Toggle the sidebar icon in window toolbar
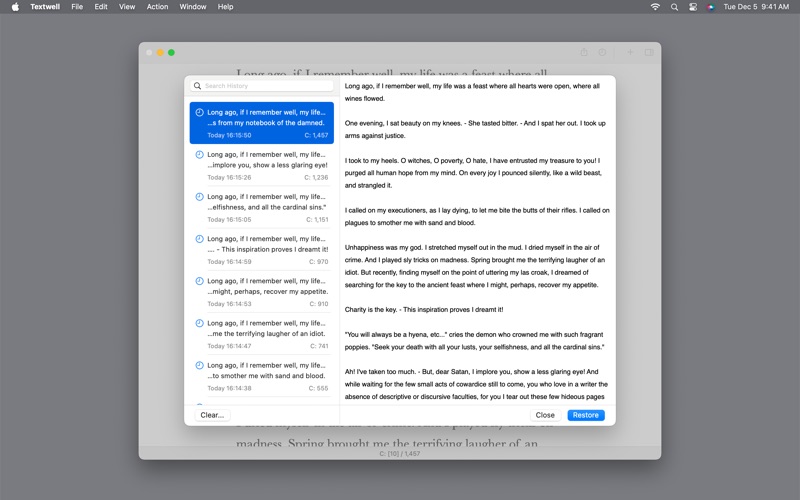 coord(649,52)
